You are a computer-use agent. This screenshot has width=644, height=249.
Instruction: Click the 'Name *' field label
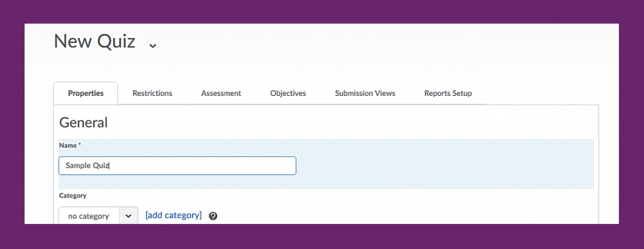[70, 145]
